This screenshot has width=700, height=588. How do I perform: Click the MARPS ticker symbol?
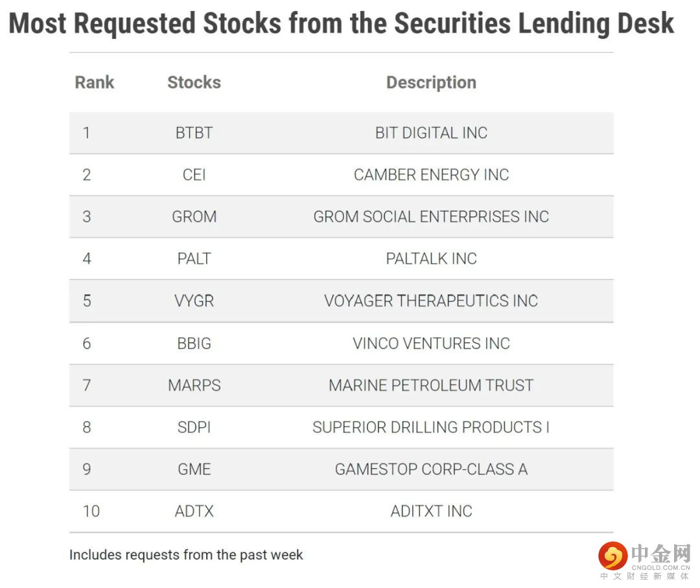click(x=194, y=385)
